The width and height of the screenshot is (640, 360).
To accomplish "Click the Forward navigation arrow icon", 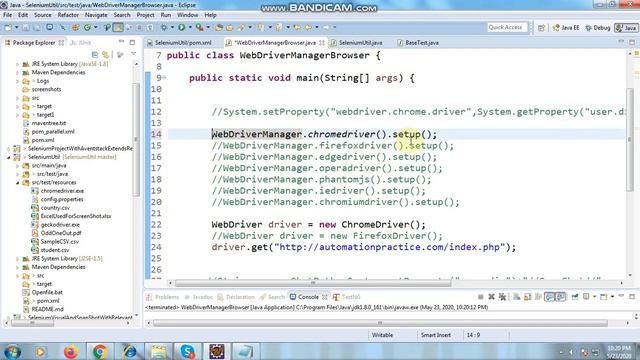I will pos(326,27).
